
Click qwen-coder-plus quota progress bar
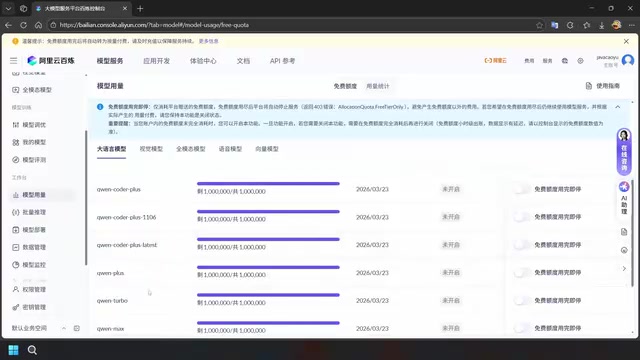[x=268, y=184]
